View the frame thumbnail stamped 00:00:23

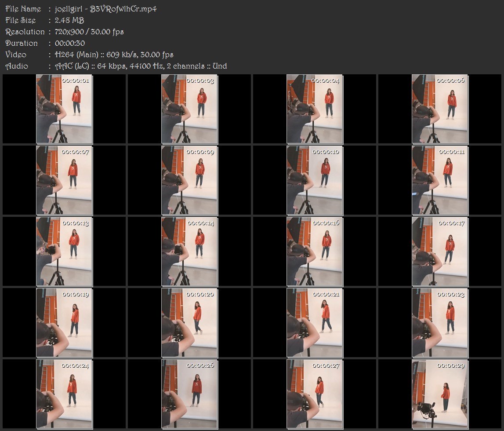tap(440, 323)
